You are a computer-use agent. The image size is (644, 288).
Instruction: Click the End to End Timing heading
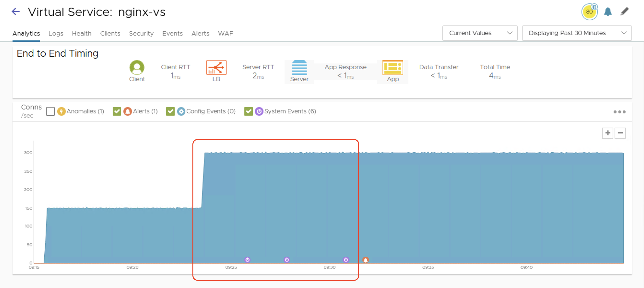pos(58,54)
